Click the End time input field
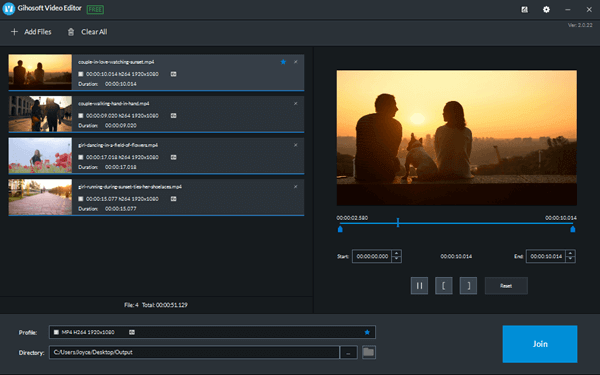Screen dimensions: 600x375 (546, 256)
